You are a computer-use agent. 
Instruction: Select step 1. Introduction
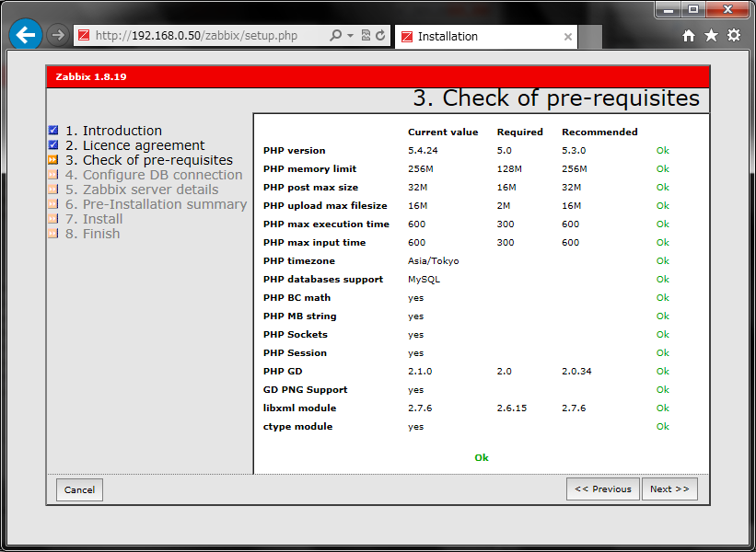pyautogui.click(x=114, y=131)
